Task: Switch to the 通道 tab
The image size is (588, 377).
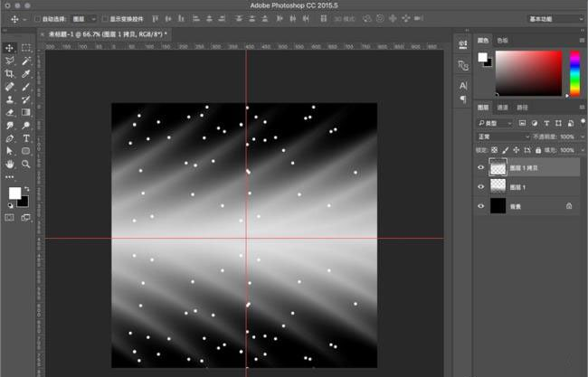Action: 502,107
